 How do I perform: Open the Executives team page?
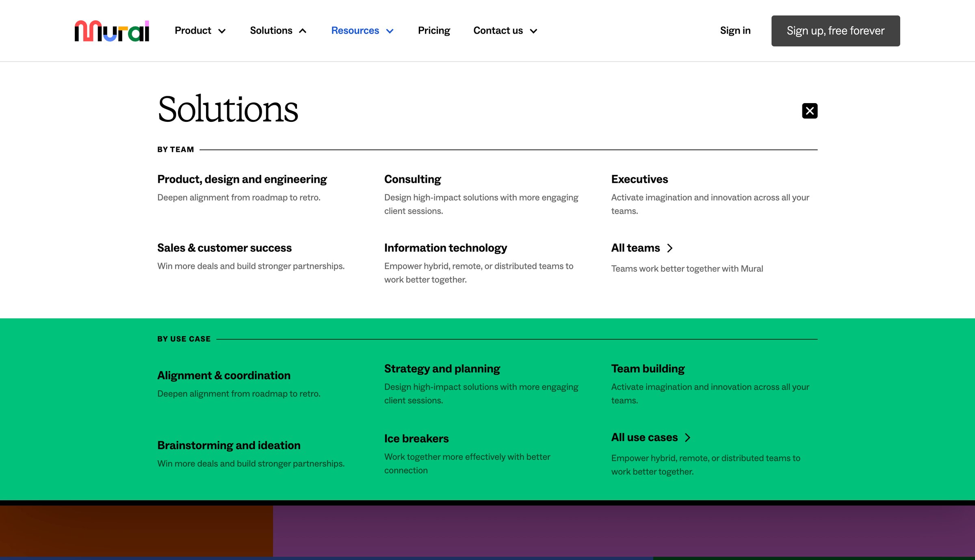coord(639,179)
